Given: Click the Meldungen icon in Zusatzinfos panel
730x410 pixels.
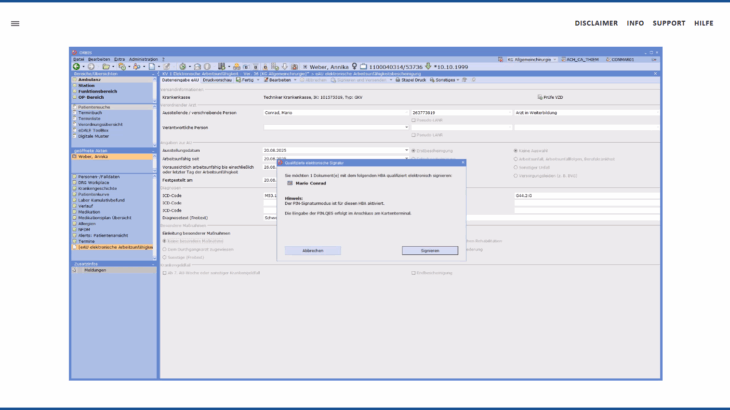Looking at the screenshot, I should 75,270.
